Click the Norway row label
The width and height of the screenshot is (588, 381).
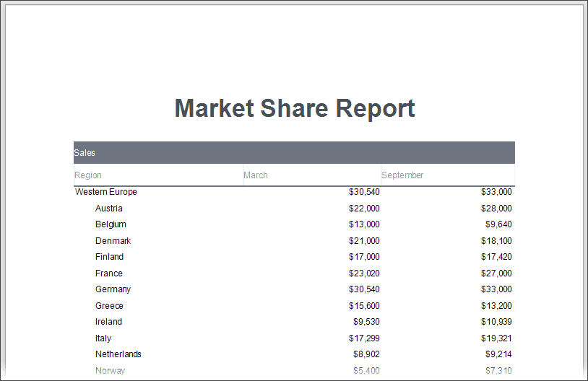(110, 371)
